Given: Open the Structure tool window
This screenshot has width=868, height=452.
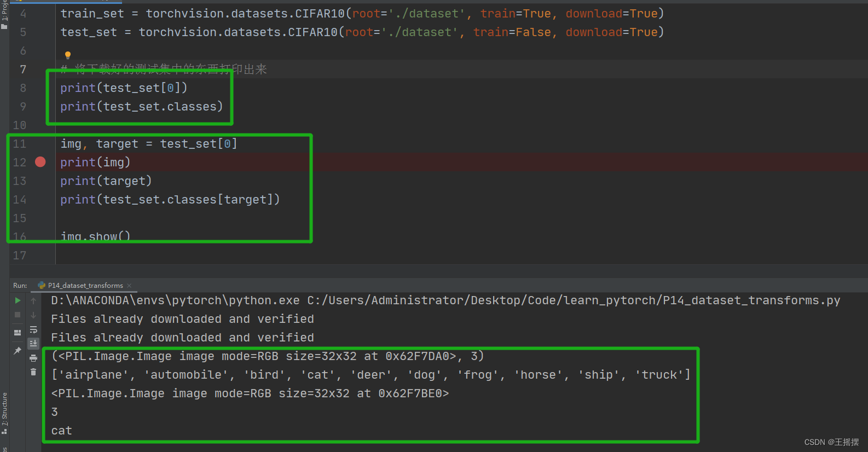Looking at the screenshot, I should (4, 413).
